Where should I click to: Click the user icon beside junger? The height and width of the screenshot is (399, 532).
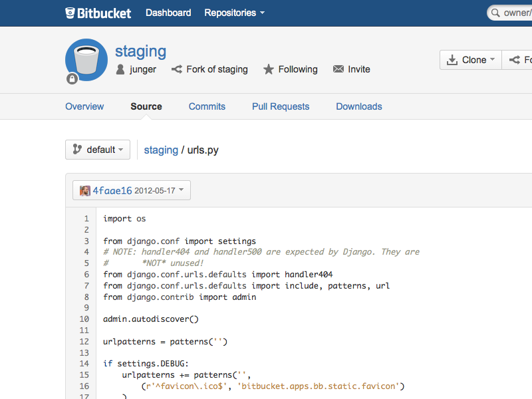[120, 69]
